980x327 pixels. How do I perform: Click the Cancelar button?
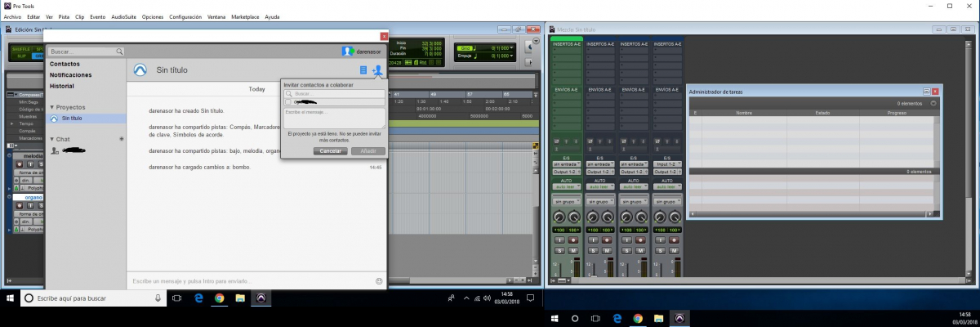(330, 151)
